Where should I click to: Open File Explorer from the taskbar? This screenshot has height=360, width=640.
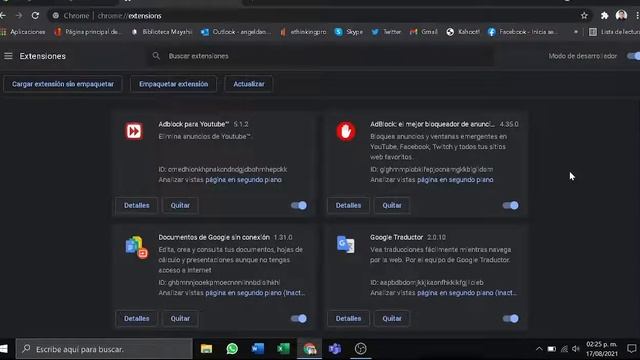pos(207,349)
